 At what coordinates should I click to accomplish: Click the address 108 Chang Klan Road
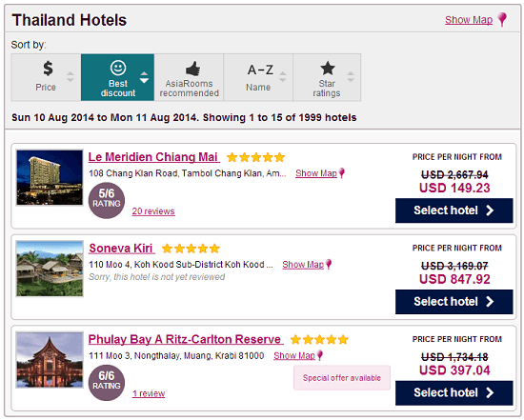coord(187,173)
